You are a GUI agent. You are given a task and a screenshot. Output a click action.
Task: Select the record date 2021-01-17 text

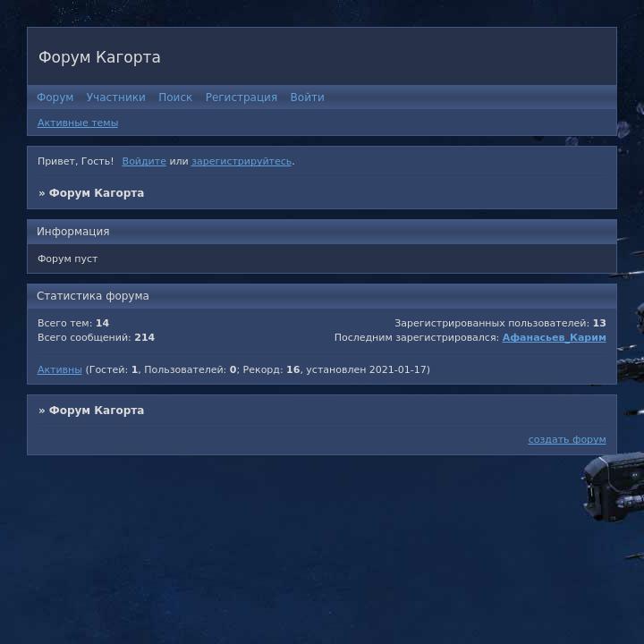click(398, 369)
